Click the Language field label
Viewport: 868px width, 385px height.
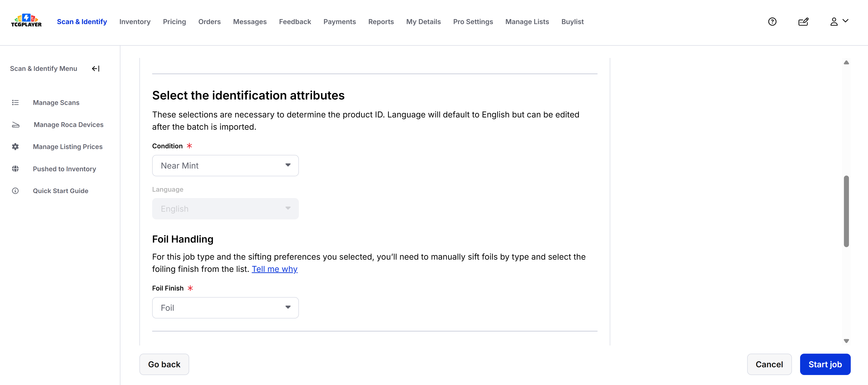click(x=167, y=189)
